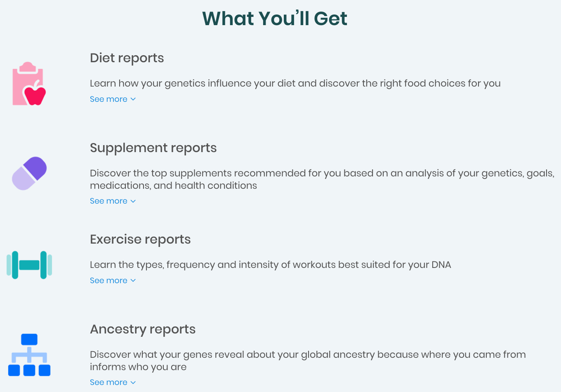Screen dimensions: 561x392
Task: Click the diet clipboard apple icon
Action: [29, 84]
